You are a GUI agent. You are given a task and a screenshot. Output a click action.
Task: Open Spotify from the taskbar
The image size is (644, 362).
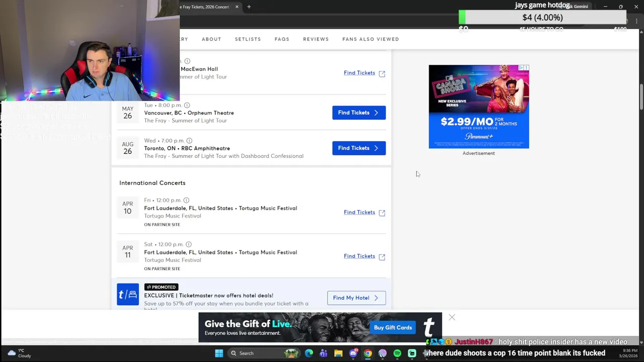397,353
